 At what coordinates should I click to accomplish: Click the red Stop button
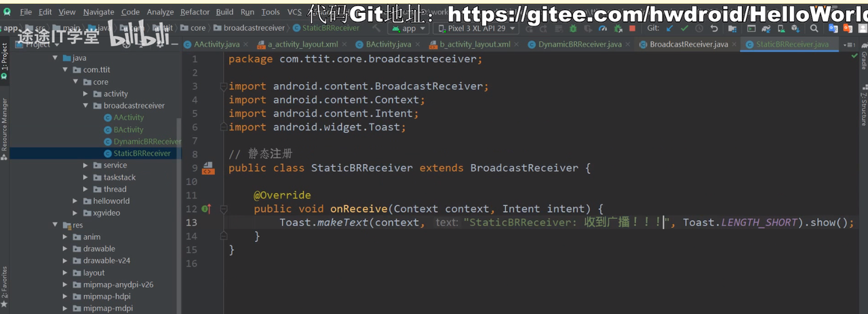coord(632,28)
